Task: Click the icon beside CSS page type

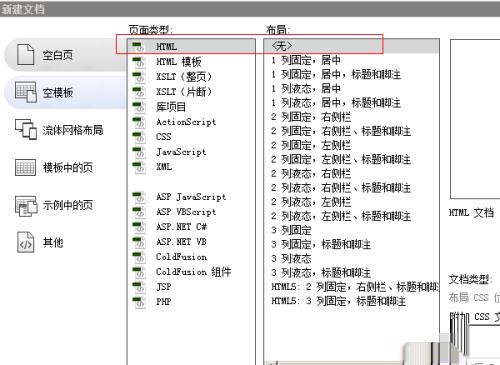Action: point(139,137)
